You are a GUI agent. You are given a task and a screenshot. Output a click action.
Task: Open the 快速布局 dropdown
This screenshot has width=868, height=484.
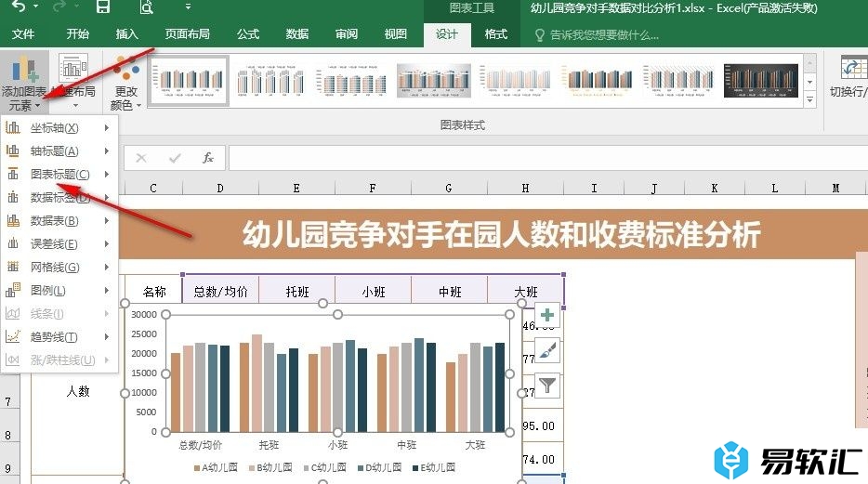click(x=74, y=82)
